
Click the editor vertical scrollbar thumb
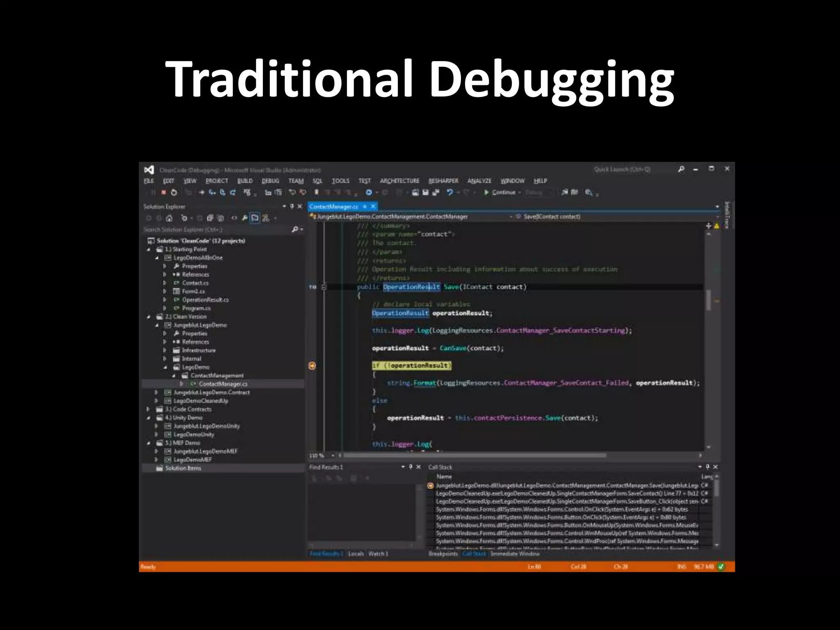[708, 300]
